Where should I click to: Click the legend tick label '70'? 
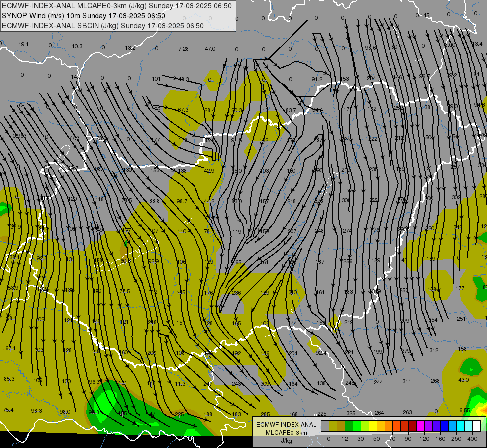click(392, 439)
